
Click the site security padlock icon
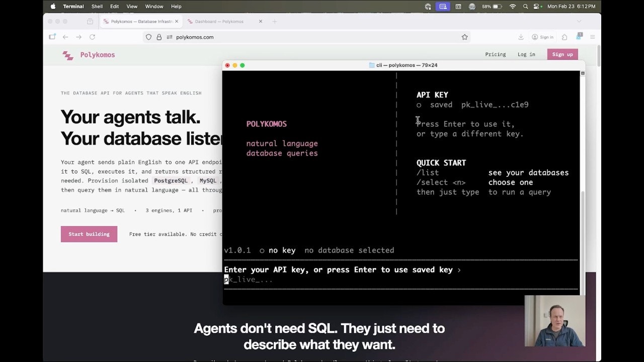coord(159,37)
